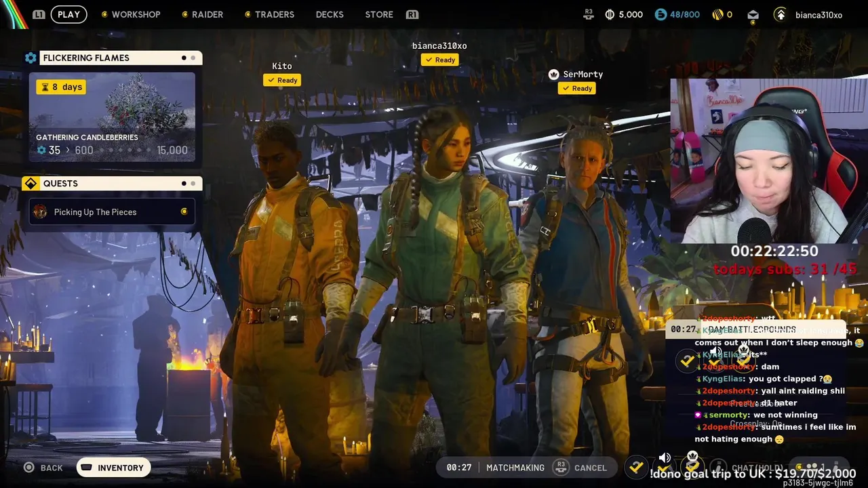Select player name bianca310xo above character

point(439,45)
